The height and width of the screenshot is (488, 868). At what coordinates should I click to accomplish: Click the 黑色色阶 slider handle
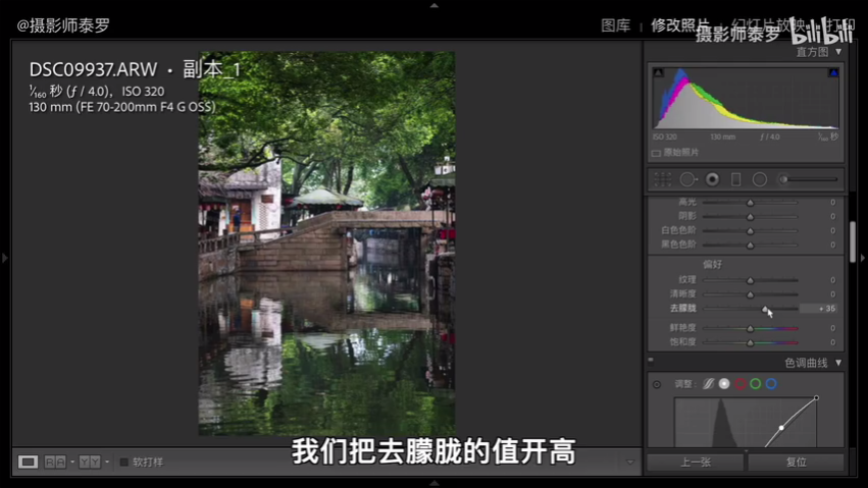pos(750,244)
